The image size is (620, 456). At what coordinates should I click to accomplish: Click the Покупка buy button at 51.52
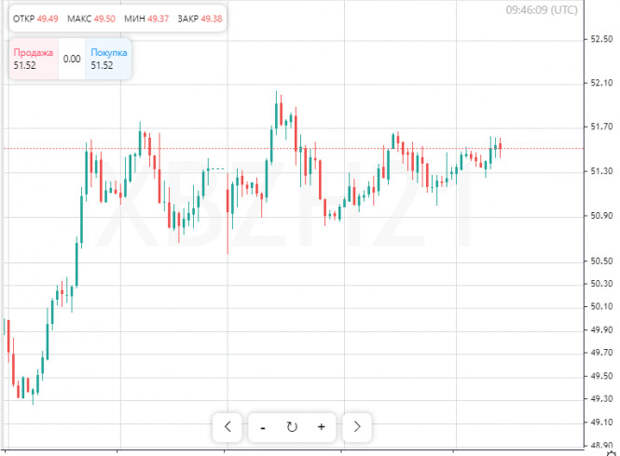pyautogui.click(x=108, y=59)
